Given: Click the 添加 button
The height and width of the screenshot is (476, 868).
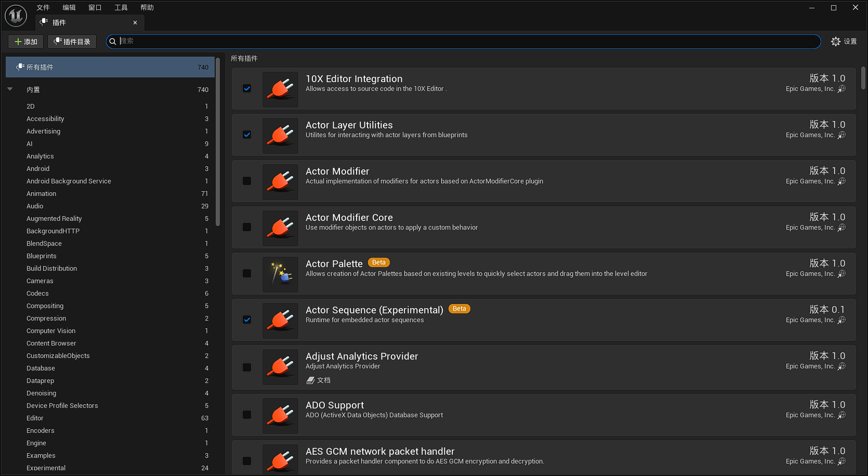Looking at the screenshot, I should pyautogui.click(x=25, y=42).
